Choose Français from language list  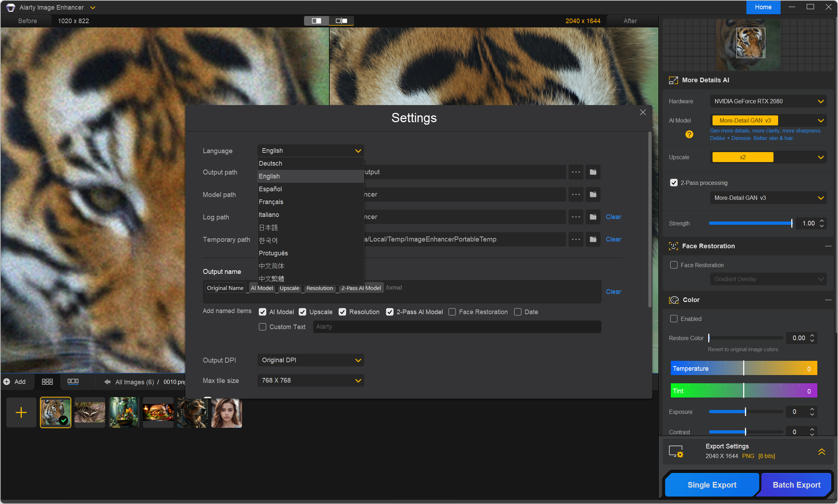click(x=271, y=202)
